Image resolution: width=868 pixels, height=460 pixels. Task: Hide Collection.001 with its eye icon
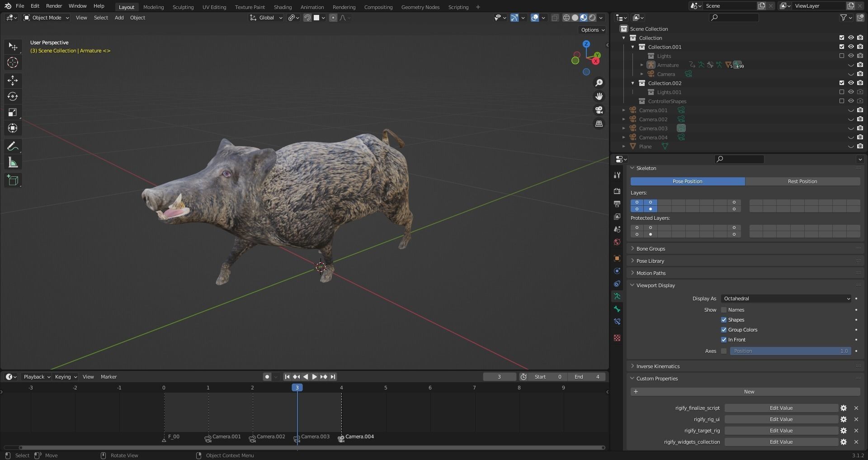coord(850,47)
